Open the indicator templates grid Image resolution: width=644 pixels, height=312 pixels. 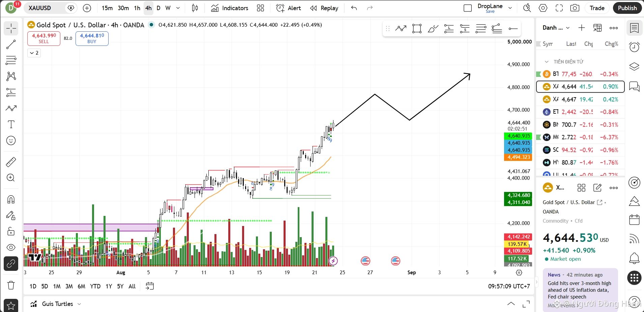260,8
